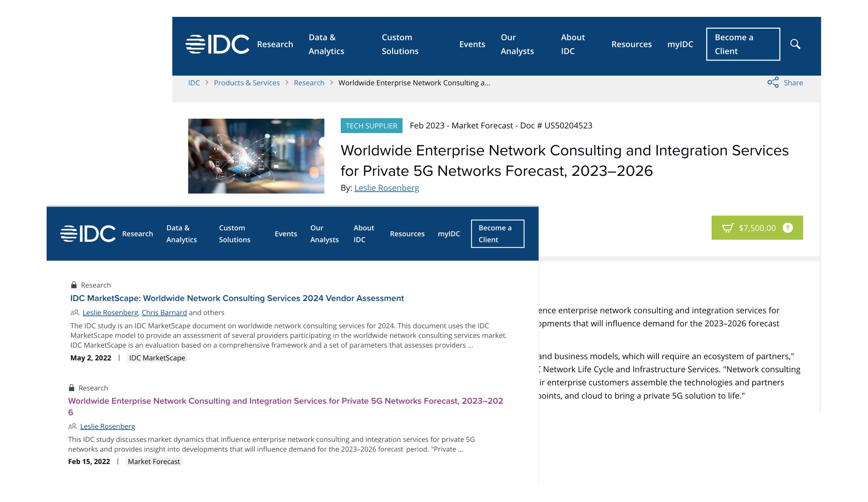The height and width of the screenshot is (502, 868).
Task: Open Data & Analytics menu item
Action: click(x=326, y=44)
